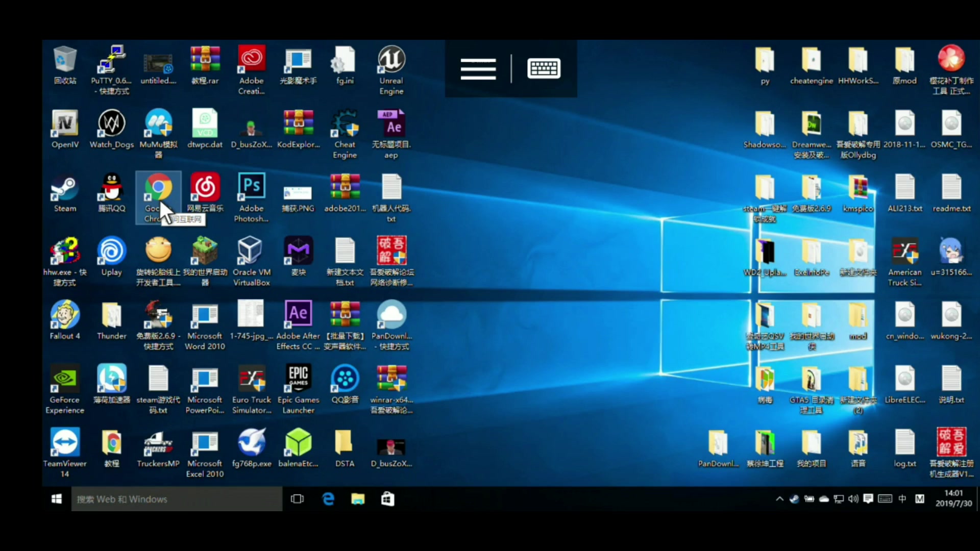Toggle the hamburger menu button

point(478,67)
